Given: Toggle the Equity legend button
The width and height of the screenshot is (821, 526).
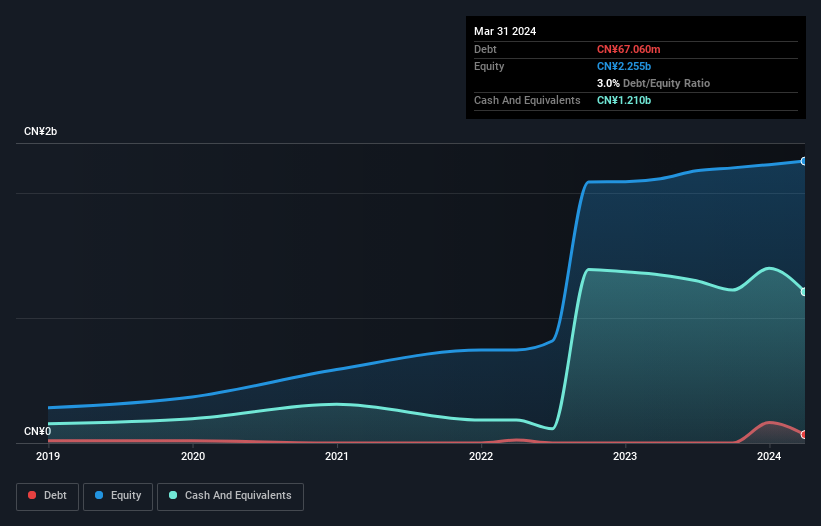Looking at the screenshot, I should coord(118,496).
